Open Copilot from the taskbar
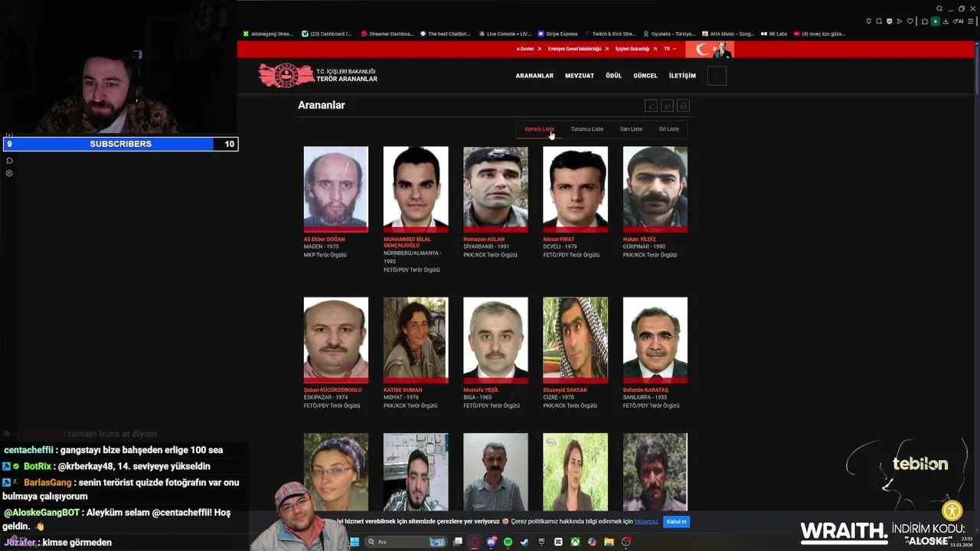 pyautogui.click(x=592, y=542)
